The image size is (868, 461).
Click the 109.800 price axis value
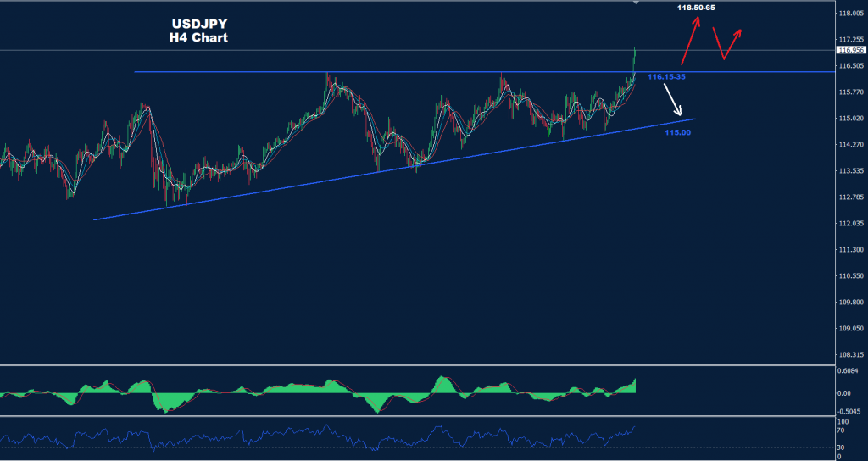(851, 303)
